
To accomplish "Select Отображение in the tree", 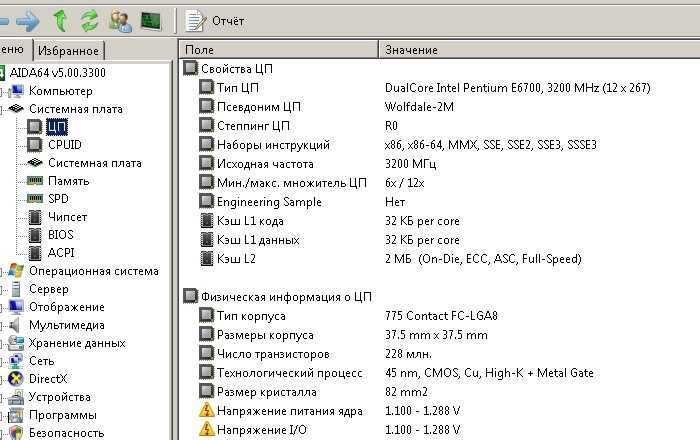I will click(67, 307).
